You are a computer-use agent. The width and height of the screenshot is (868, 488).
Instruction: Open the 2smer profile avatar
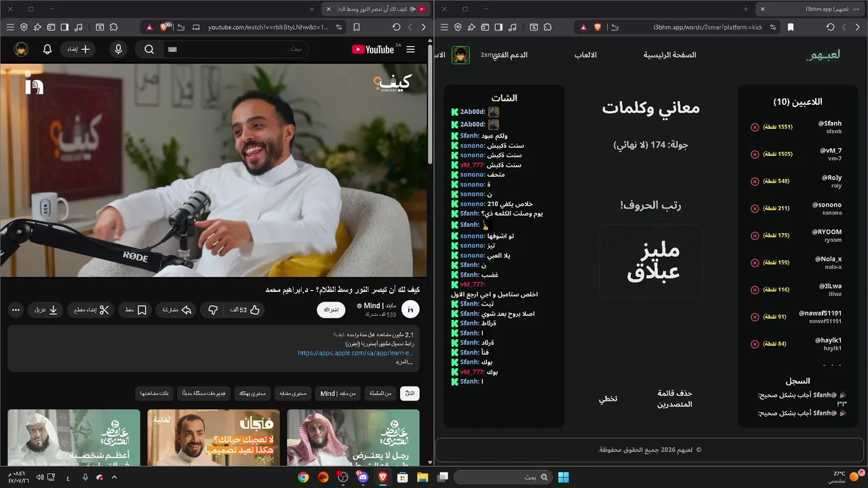[460, 55]
